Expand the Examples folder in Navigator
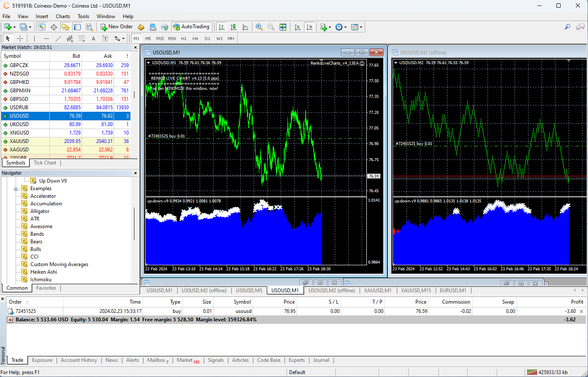This screenshot has height=377, width=588. (16, 188)
